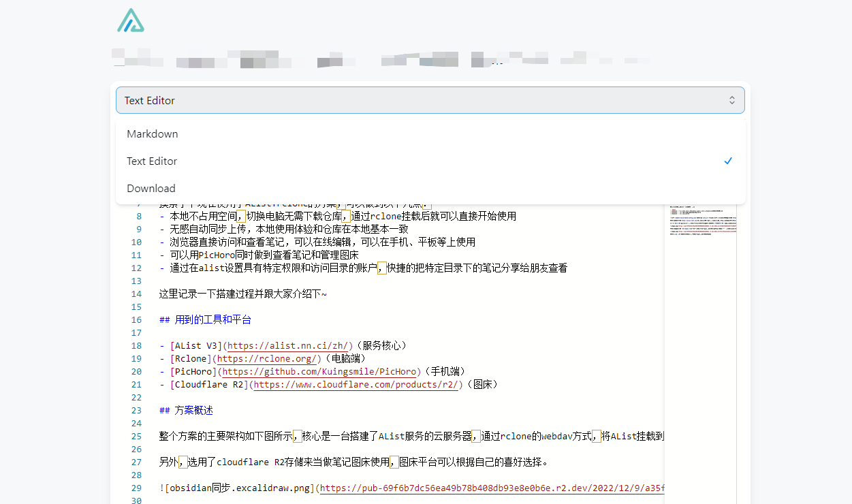Click the up/down chevron on the view selector
This screenshot has width=852, height=504.
coord(732,99)
